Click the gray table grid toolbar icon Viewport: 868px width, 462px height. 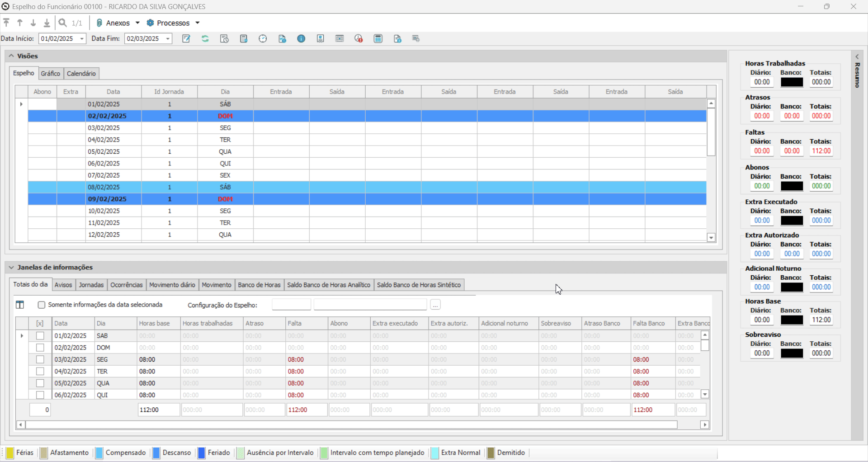[340, 39]
